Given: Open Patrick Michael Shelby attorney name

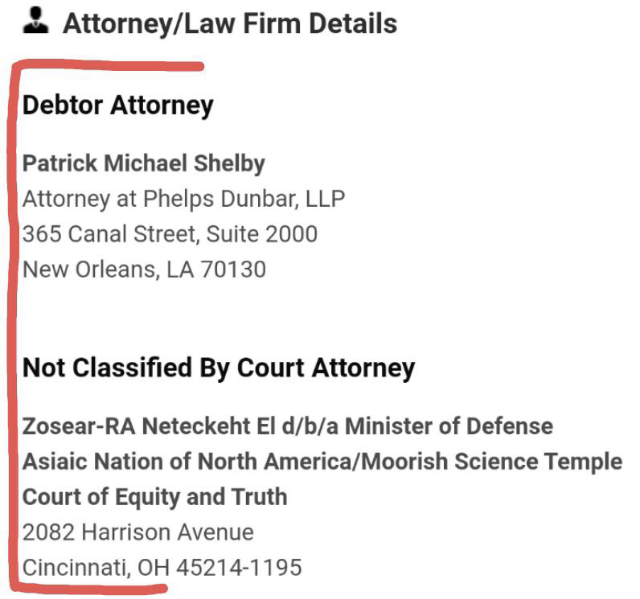Looking at the screenshot, I should point(144,164).
